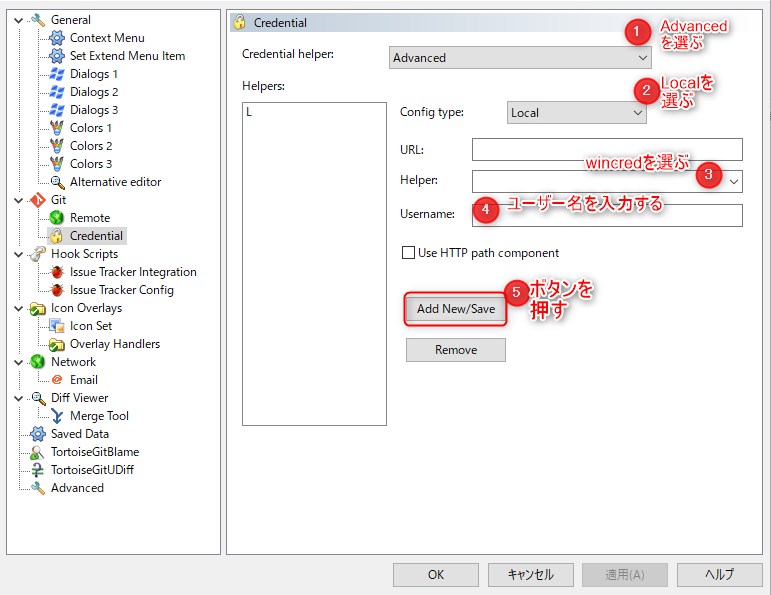
Task: Click into the URL input field
Action: pyautogui.click(x=607, y=149)
